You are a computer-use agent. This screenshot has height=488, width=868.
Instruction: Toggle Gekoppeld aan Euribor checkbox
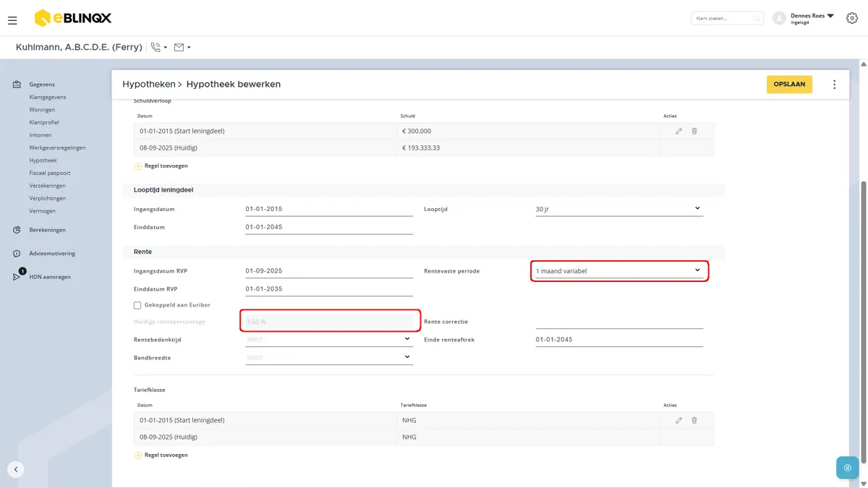click(x=137, y=305)
